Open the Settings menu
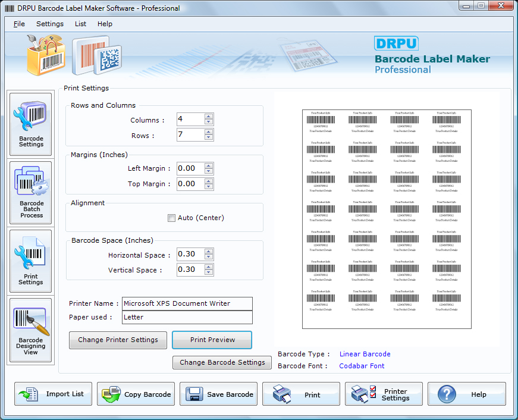This screenshot has width=518, height=420. point(49,24)
